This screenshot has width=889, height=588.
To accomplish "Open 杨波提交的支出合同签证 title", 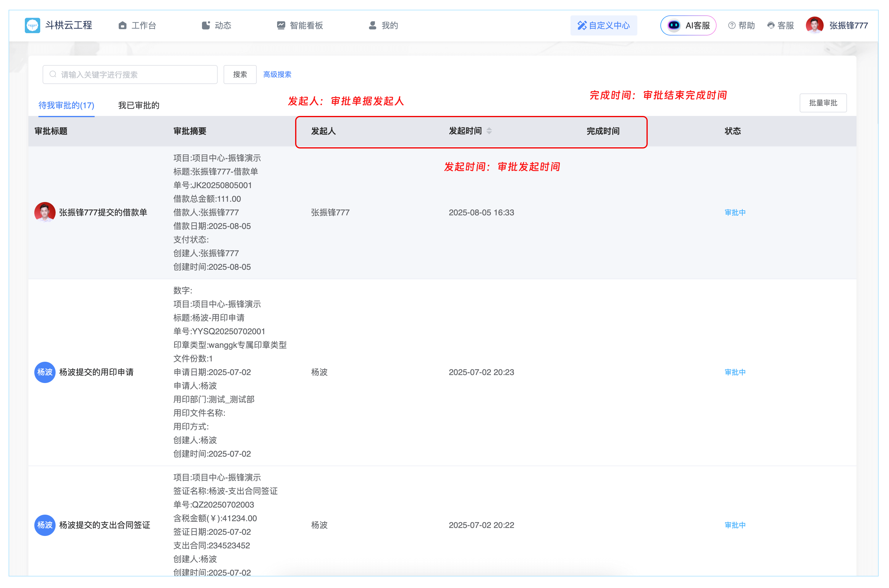I will coord(105,525).
